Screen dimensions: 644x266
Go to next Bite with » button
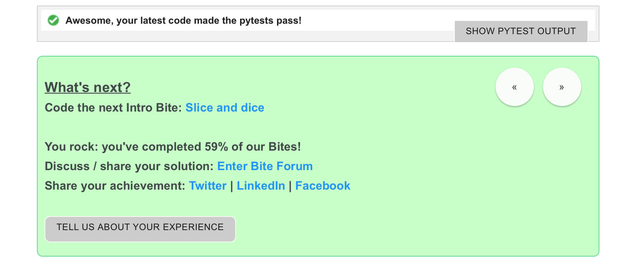562,87
